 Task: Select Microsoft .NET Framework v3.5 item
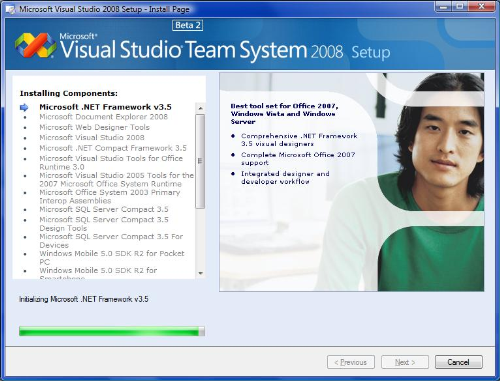pos(105,107)
